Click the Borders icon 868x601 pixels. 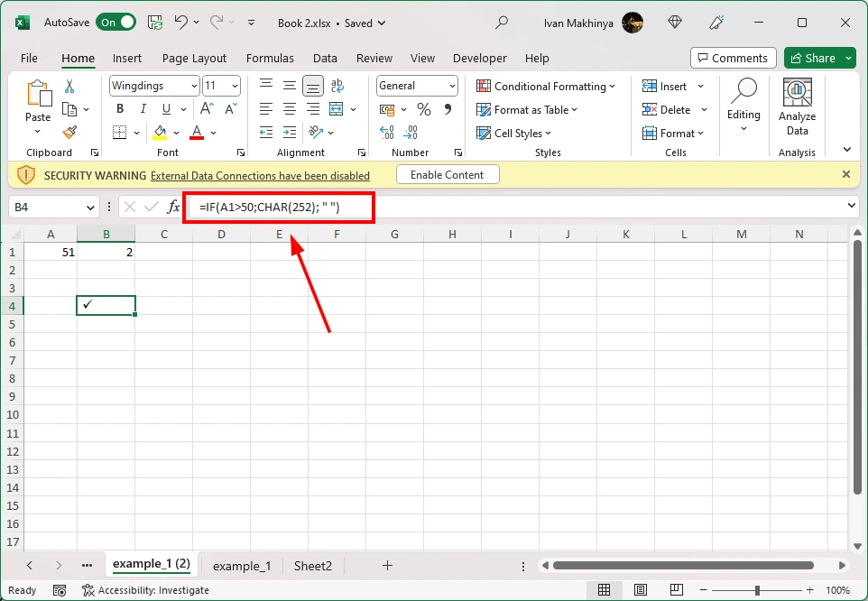tap(120, 133)
